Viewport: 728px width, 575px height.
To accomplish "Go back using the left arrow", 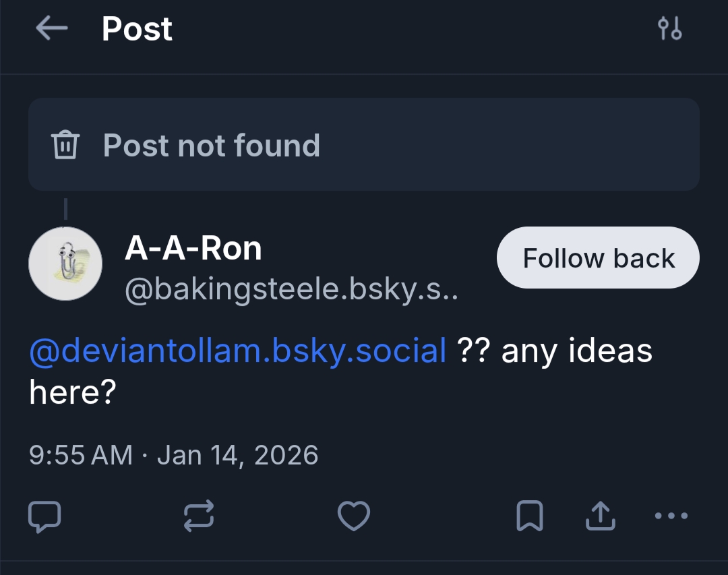I will 52,28.
